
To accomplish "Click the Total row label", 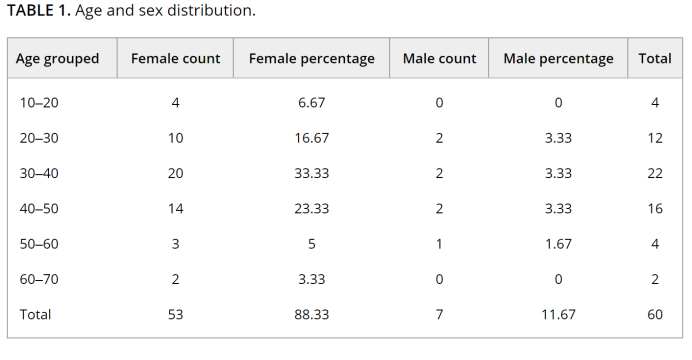I will (x=35, y=315).
